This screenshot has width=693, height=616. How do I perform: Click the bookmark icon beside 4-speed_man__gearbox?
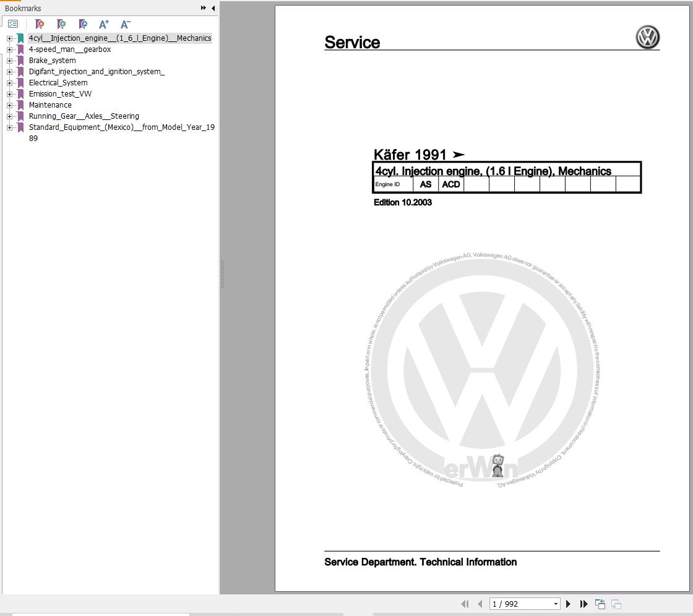20,49
